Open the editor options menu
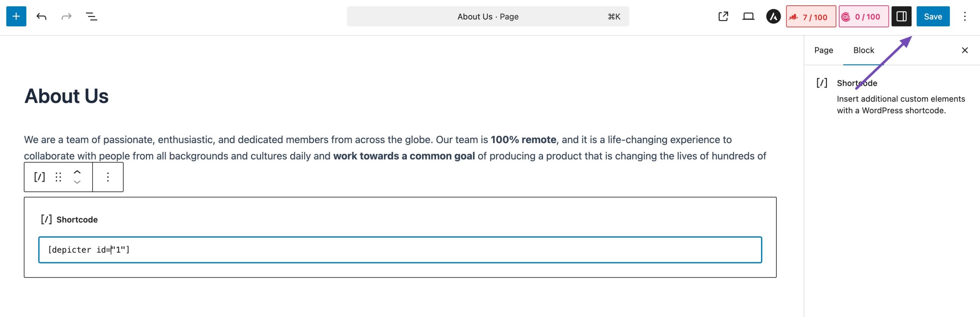 coord(965,16)
